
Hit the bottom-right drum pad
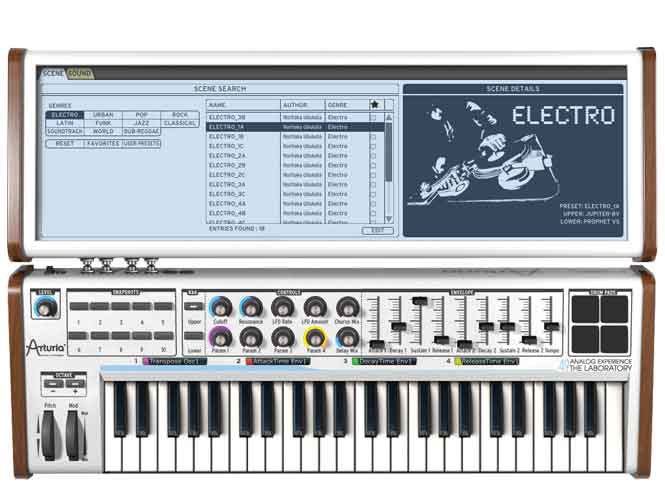coord(614,339)
